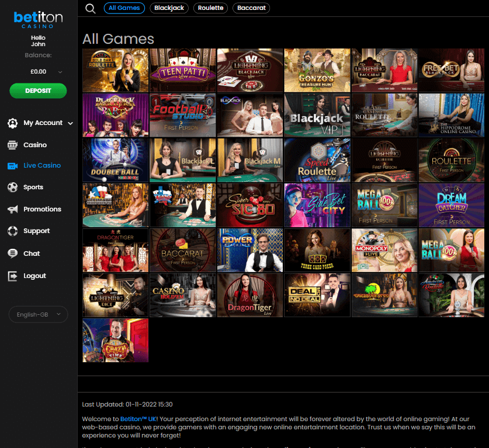Viewport: 489px width, 448px height.
Task: Click the Betiton Casino logo
Action: (37, 19)
